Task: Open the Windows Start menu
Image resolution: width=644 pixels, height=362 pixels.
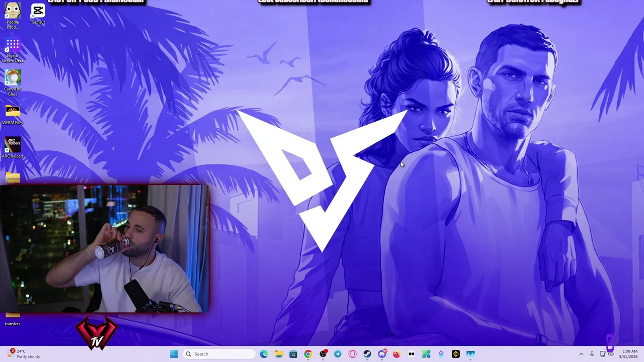Action: coord(174,354)
